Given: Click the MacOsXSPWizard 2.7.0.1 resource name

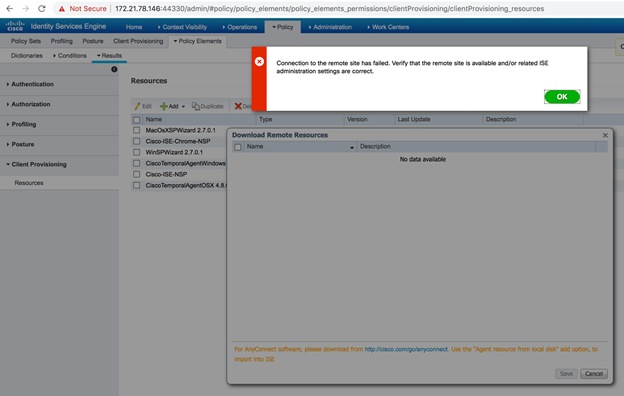Looking at the screenshot, I should click(180, 130).
